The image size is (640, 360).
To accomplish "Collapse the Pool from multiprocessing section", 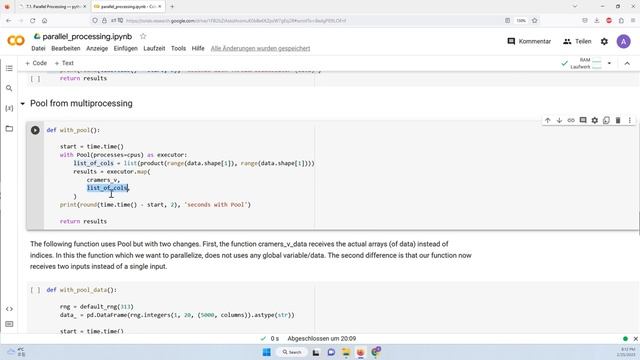I will (x=23, y=104).
